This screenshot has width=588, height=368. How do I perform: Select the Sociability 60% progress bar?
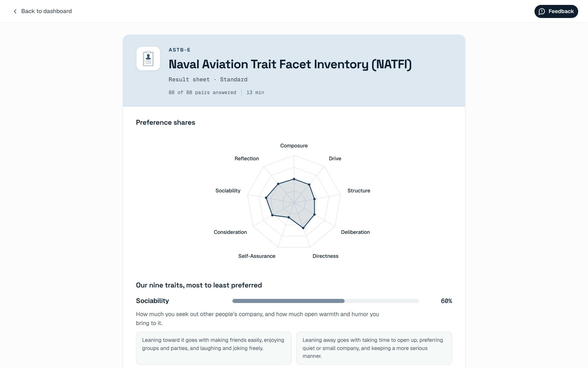[326, 301]
